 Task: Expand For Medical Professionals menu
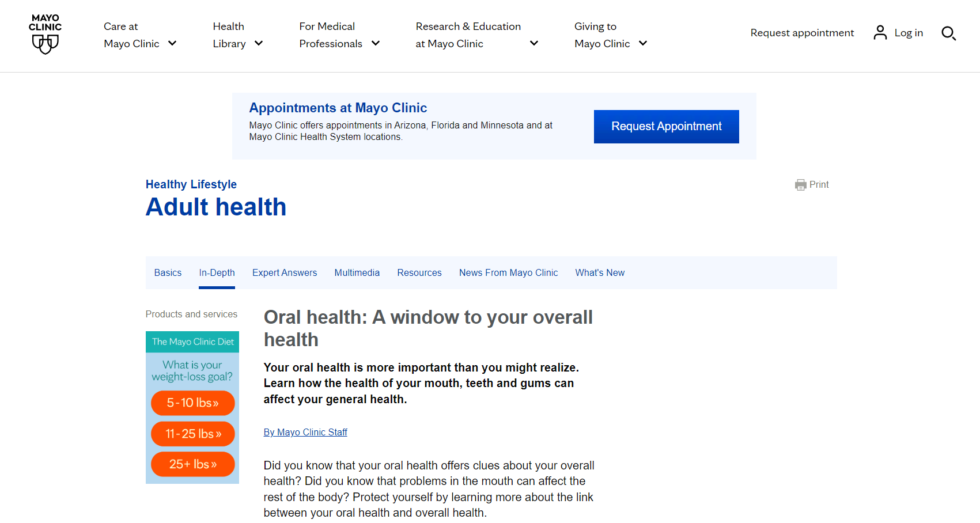click(339, 35)
